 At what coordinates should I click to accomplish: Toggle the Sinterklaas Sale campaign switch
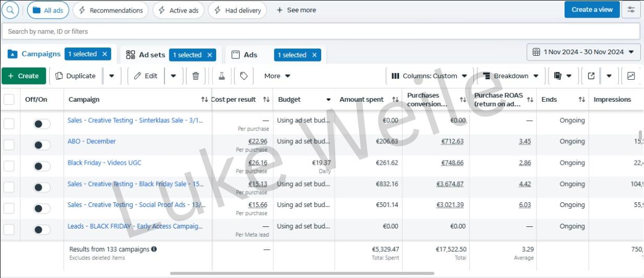click(42, 124)
